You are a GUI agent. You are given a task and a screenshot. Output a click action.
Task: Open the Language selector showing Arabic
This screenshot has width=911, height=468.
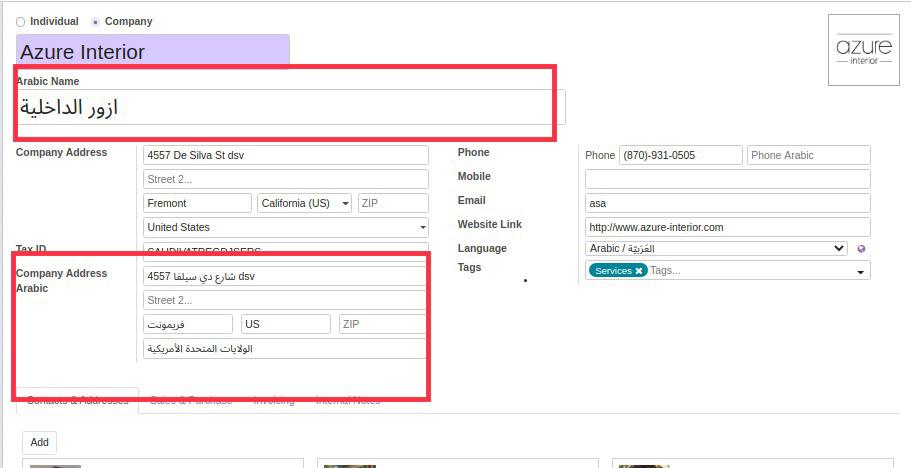click(716, 248)
